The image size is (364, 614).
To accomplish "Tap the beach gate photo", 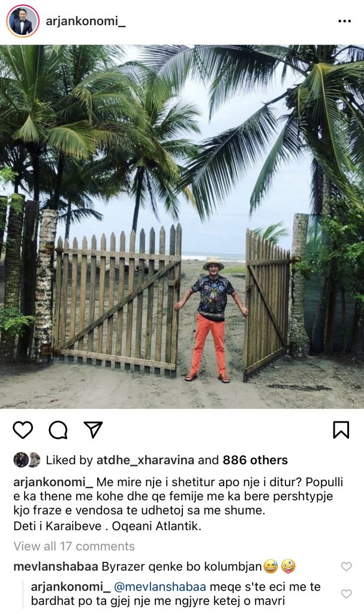I will click(x=182, y=227).
